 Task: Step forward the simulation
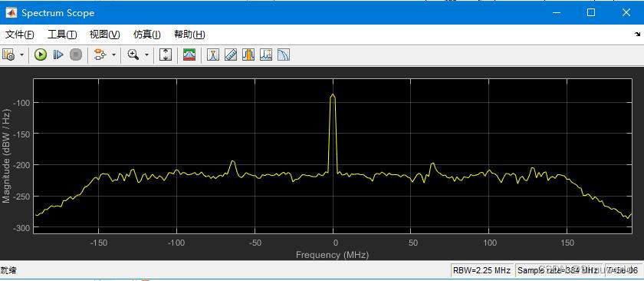(58, 55)
